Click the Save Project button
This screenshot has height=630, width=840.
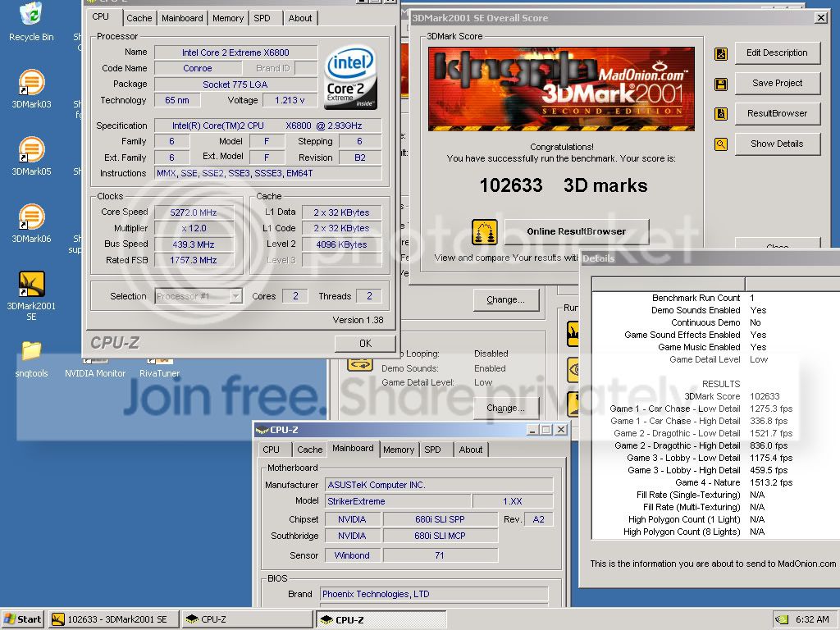(777, 83)
